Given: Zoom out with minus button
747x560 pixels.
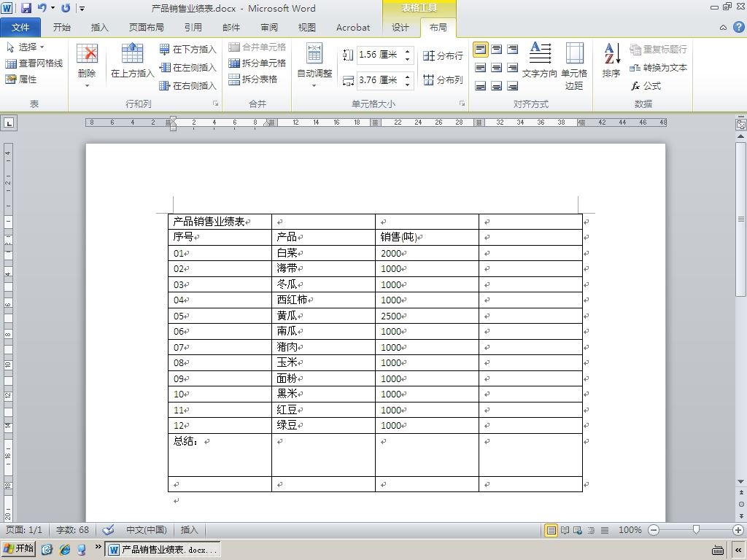Looking at the screenshot, I should (654, 530).
